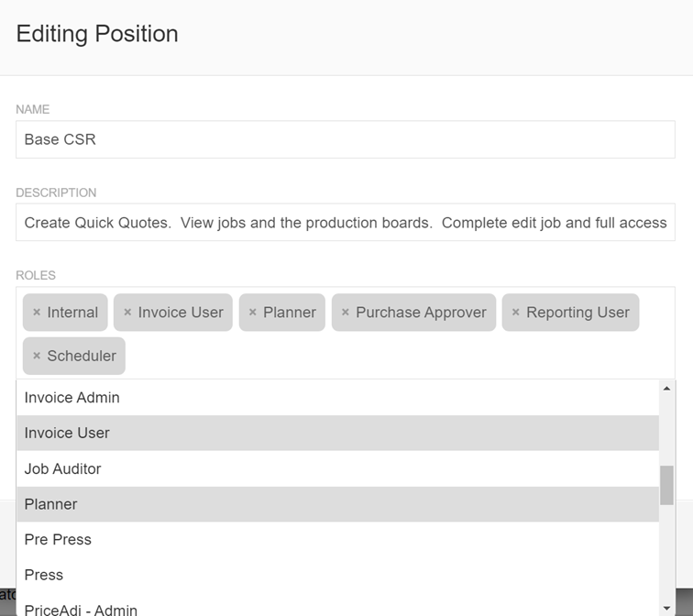693x616 pixels.
Task: Remove the Internal role tag
Action: (x=37, y=313)
